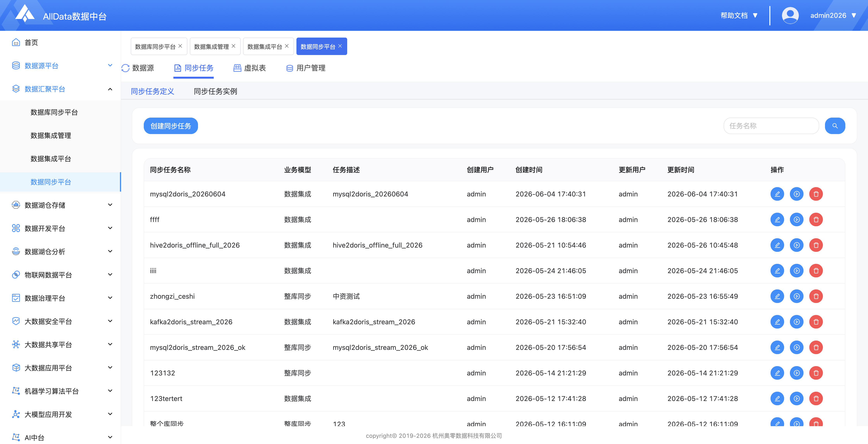The width and height of the screenshot is (868, 444).
Task: Run mysql2doris_stream_2026_ok task
Action: point(797,347)
